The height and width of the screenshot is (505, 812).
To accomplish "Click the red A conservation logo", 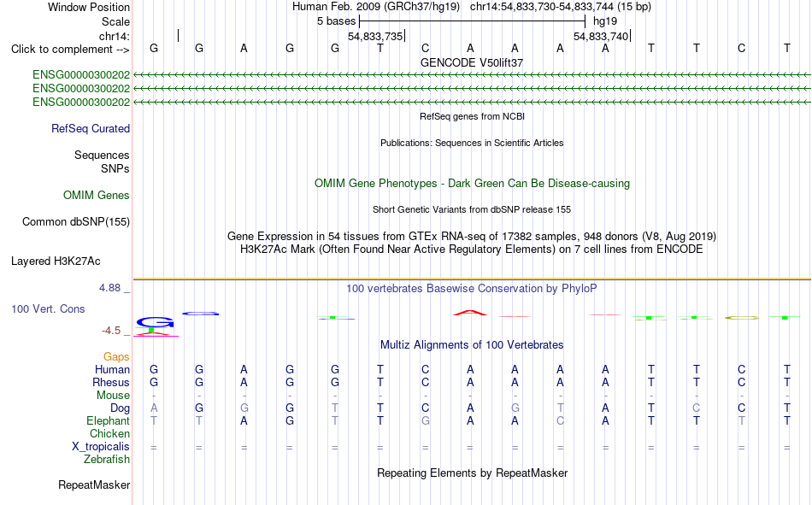I will pos(470,313).
